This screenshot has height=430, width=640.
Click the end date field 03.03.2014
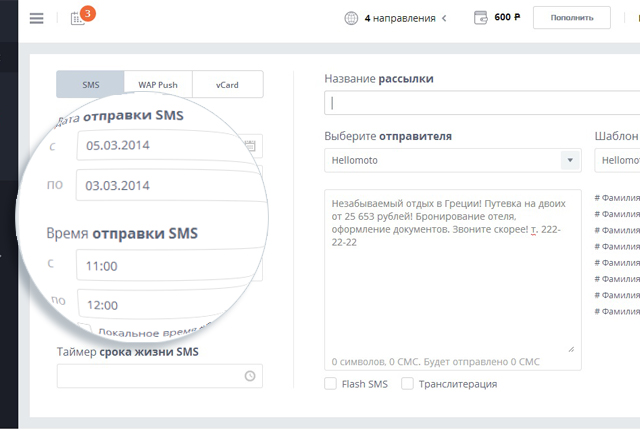tap(168, 185)
